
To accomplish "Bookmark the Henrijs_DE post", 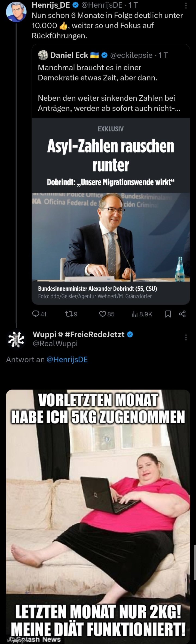I will pyautogui.click(x=168, y=314).
